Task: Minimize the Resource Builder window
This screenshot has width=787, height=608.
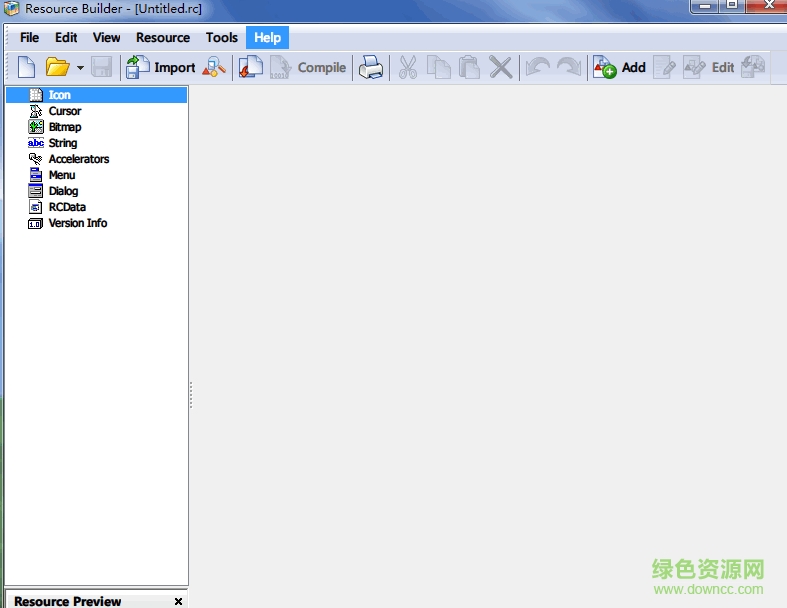Action: (x=705, y=6)
